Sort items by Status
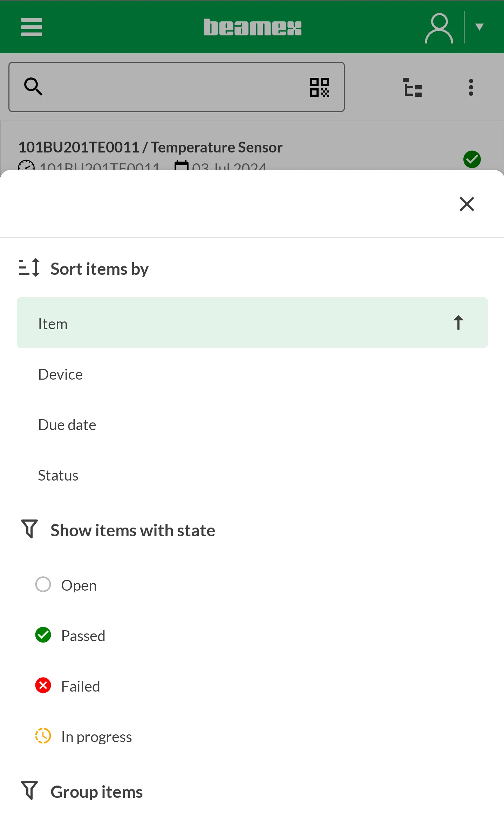The height and width of the screenshot is (822, 504). [58, 475]
